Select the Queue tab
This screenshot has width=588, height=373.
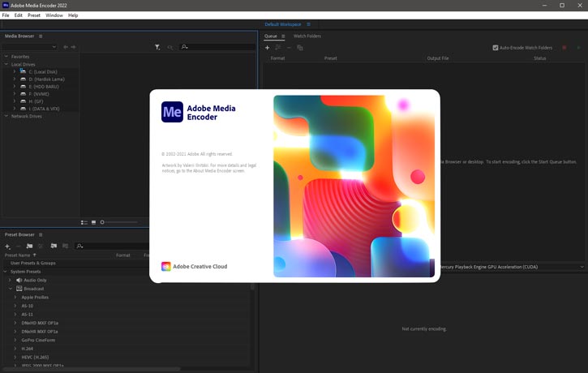click(x=270, y=36)
